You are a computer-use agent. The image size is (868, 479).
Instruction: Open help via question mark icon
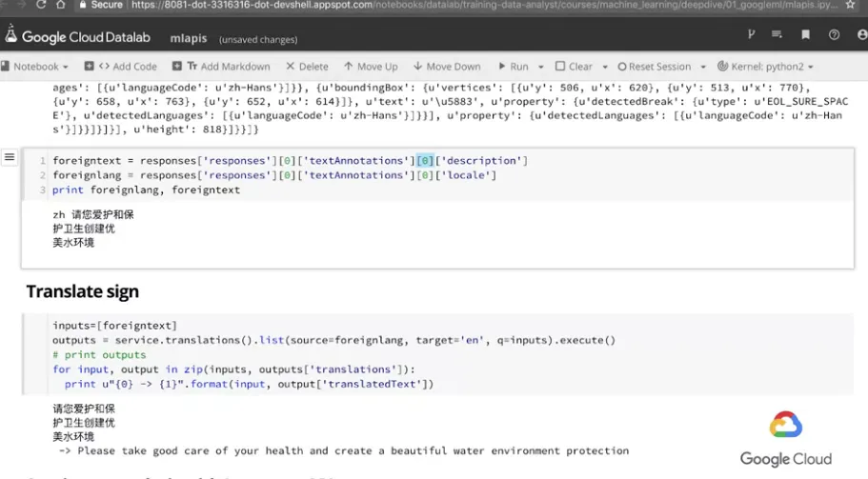point(835,34)
